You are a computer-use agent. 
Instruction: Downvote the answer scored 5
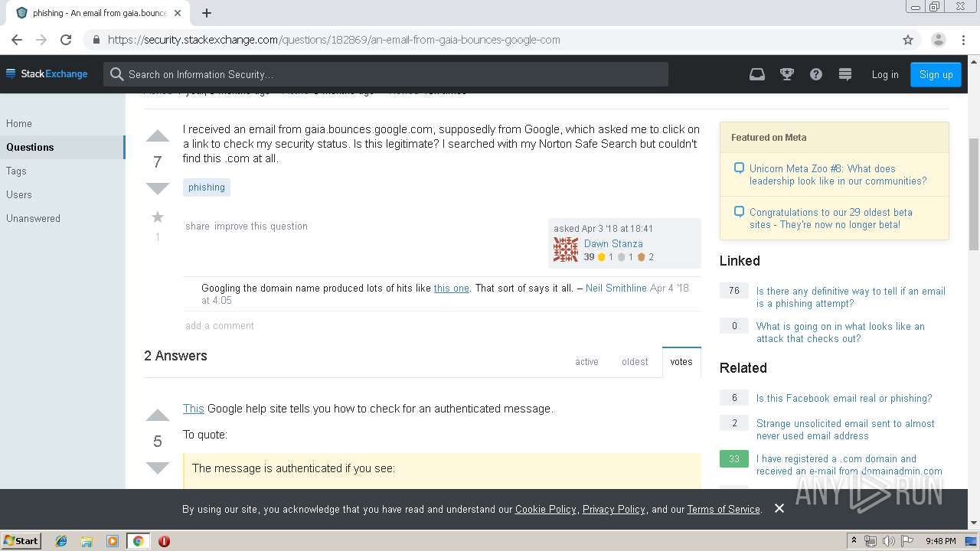(x=157, y=468)
